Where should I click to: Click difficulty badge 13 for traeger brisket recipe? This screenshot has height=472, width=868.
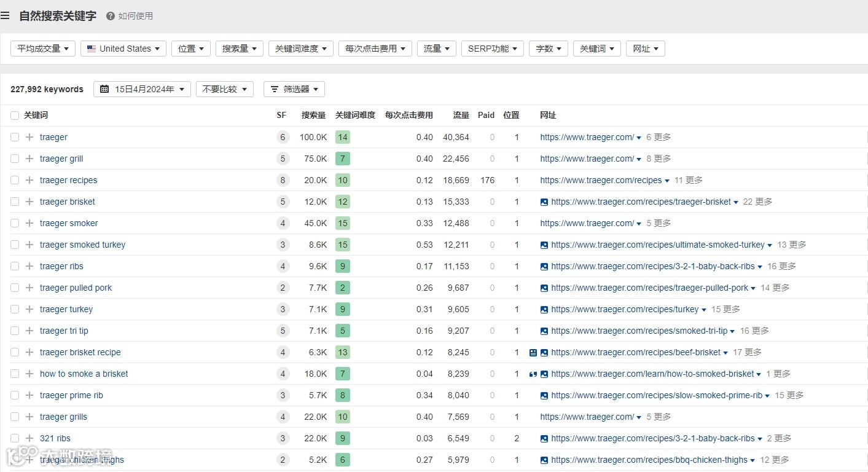pos(343,352)
